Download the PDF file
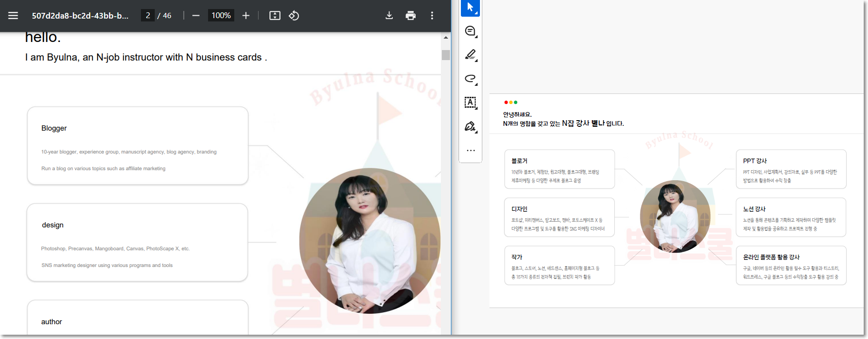The width and height of the screenshot is (868, 339). tap(389, 16)
